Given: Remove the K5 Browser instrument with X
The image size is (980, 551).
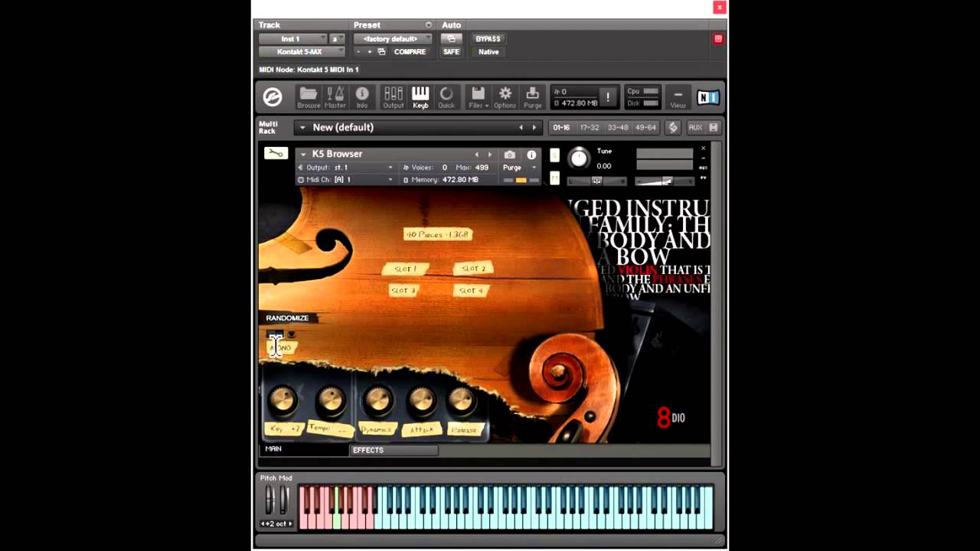Looking at the screenshot, I should pyautogui.click(x=704, y=148).
